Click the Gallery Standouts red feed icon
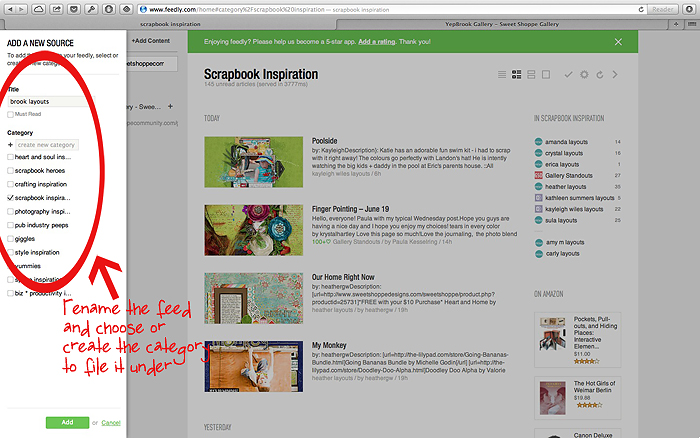This screenshot has height=438, width=700. pos(539,175)
